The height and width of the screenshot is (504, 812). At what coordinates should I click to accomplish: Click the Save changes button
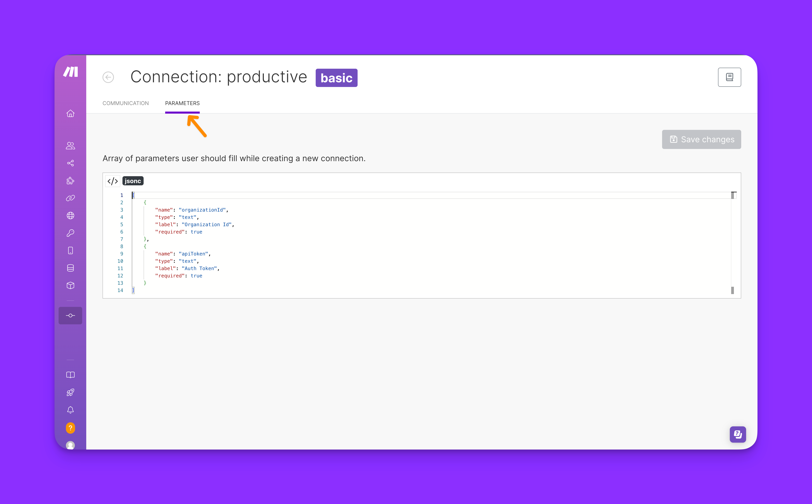pos(701,139)
